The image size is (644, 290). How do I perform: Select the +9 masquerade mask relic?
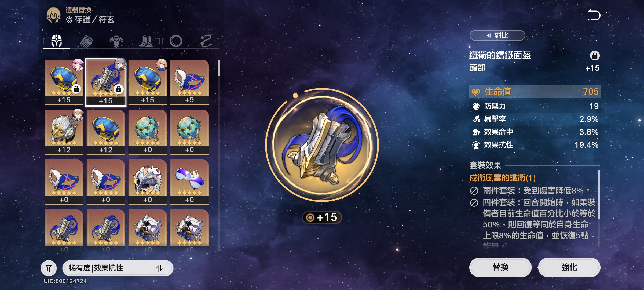coord(189,82)
